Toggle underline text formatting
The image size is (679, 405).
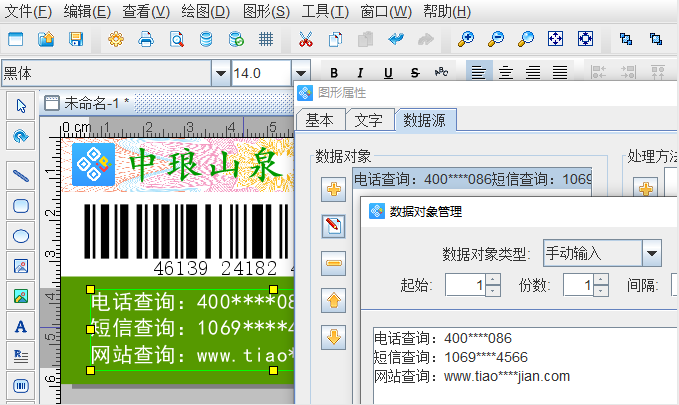coord(387,73)
